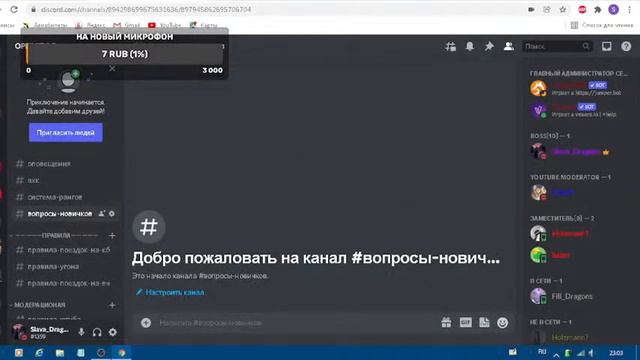640x360 pixels.
Task: Collapse the ПРАВИЛА category
Action: tap(55, 236)
